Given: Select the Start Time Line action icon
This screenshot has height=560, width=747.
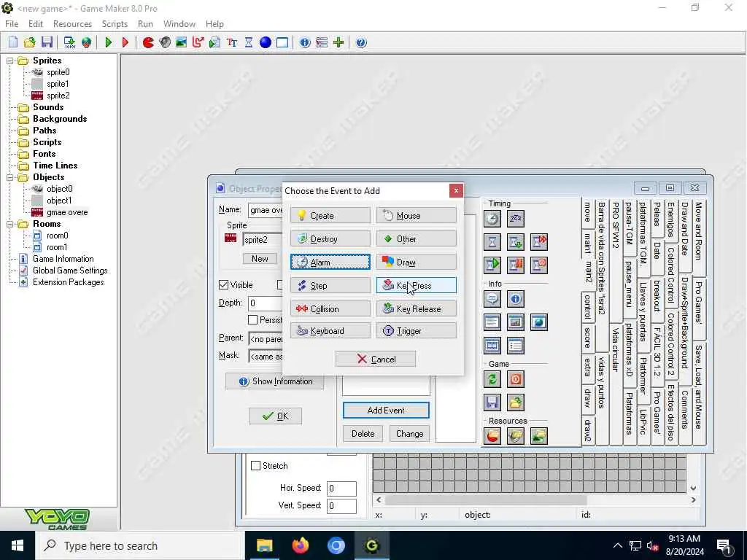Looking at the screenshot, I should pos(492,265).
